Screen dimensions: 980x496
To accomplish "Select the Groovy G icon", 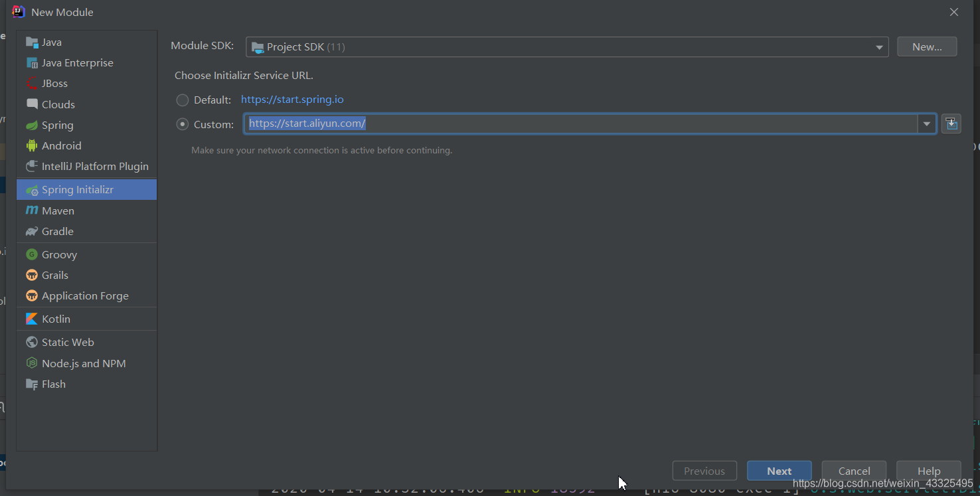I will click(32, 254).
